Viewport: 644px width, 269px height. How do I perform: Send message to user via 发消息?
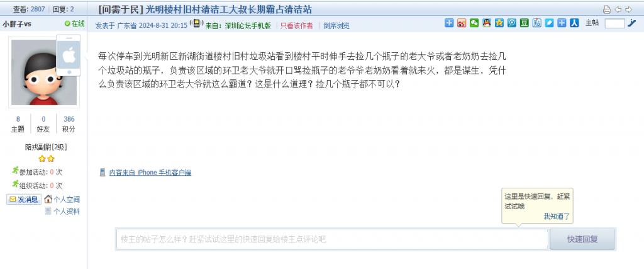(x=24, y=200)
